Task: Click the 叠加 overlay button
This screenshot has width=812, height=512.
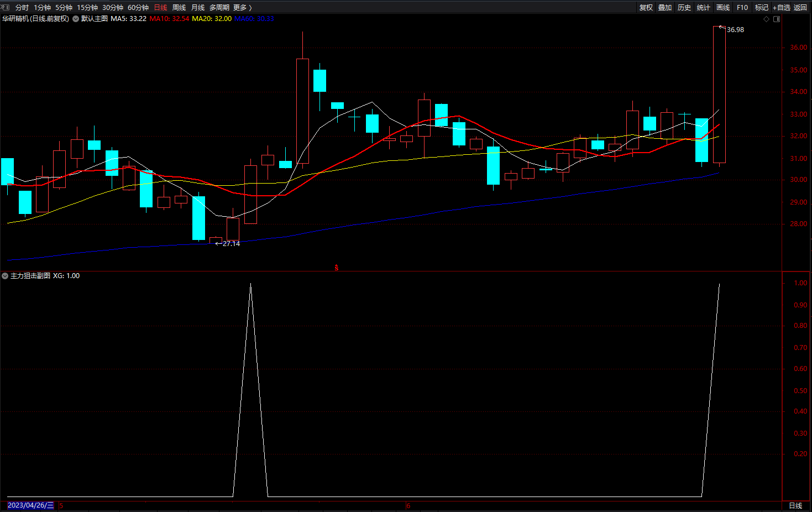Action: point(665,7)
